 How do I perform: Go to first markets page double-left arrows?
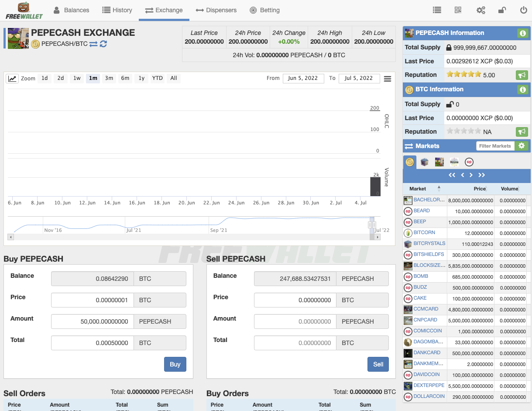[452, 175]
